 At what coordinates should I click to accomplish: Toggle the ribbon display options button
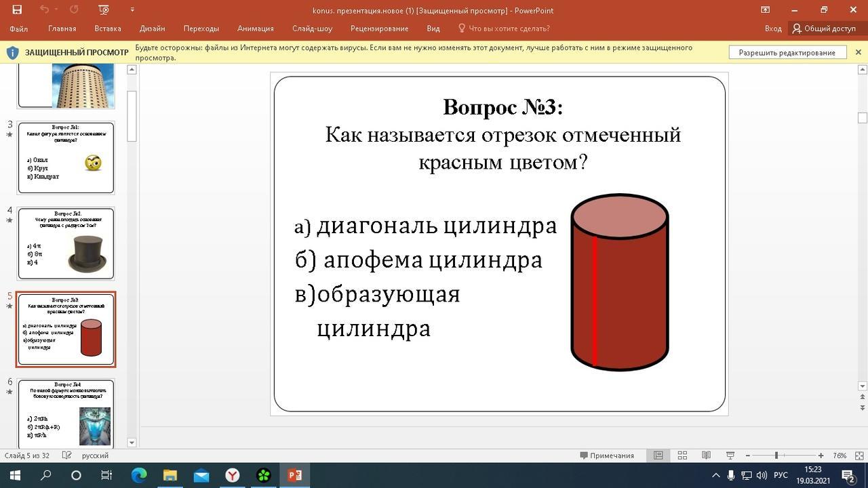pos(765,9)
